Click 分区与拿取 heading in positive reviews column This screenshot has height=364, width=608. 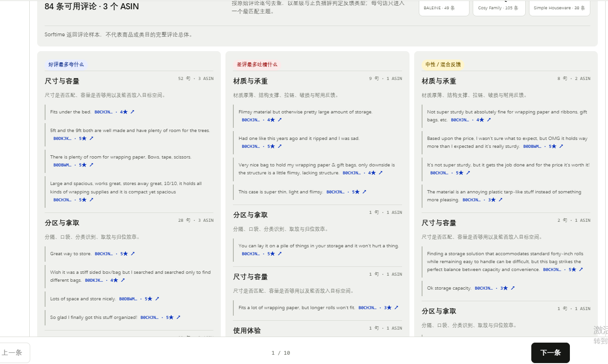tap(62, 223)
